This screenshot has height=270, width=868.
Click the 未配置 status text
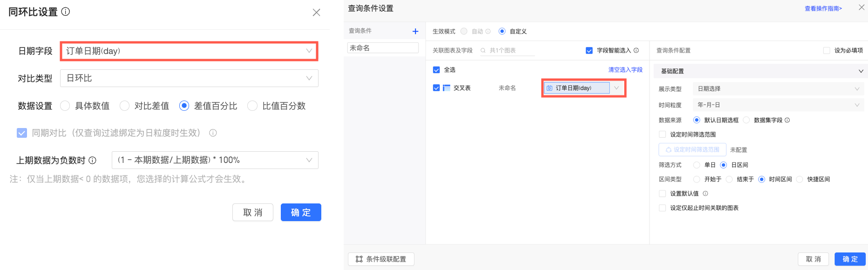point(739,150)
